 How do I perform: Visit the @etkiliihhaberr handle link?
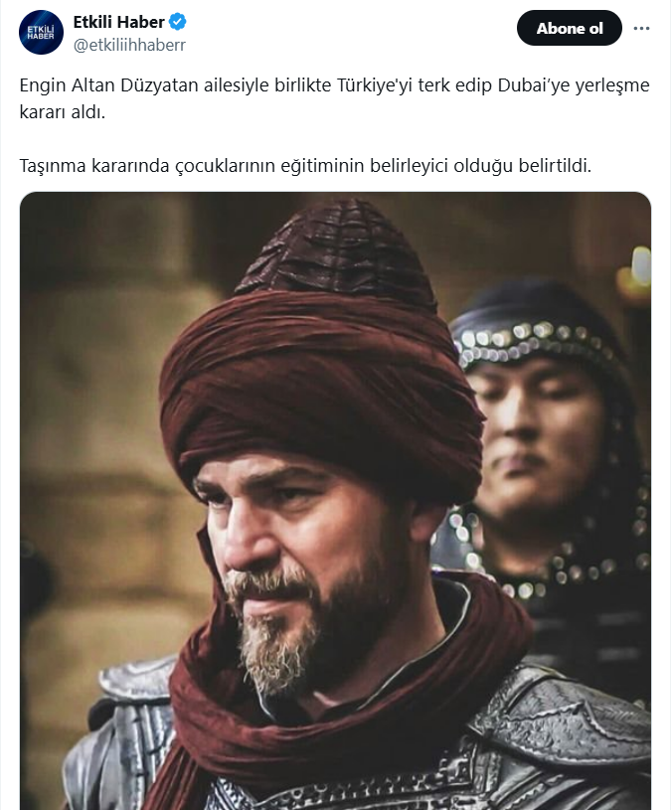coord(129,46)
